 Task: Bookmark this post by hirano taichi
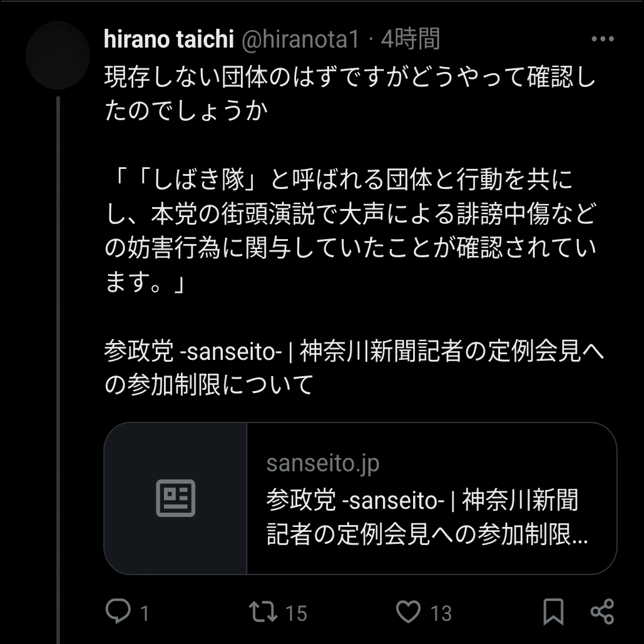553,611
